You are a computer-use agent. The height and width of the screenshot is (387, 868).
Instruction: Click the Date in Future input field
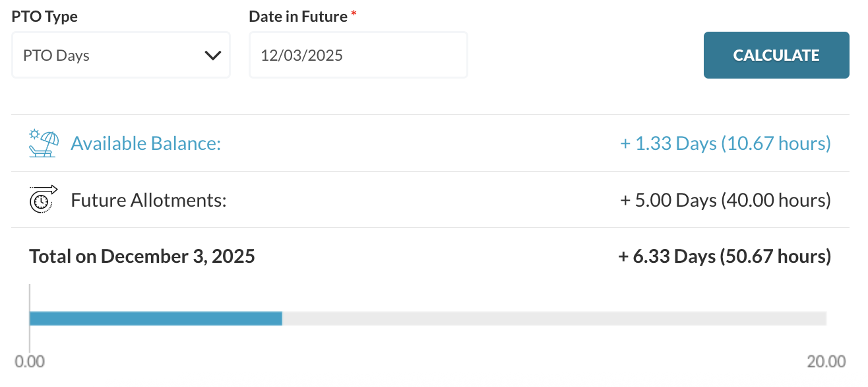click(x=358, y=55)
